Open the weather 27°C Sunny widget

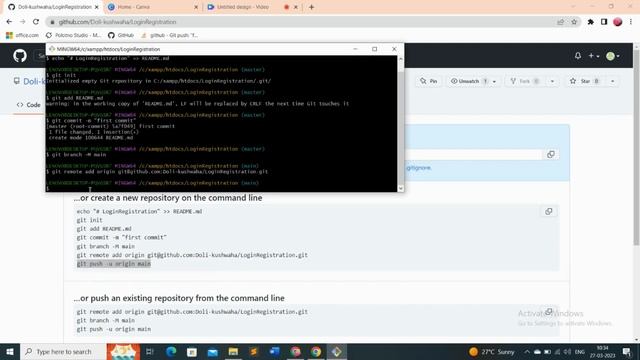pyautogui.click(x=491, y=351)
